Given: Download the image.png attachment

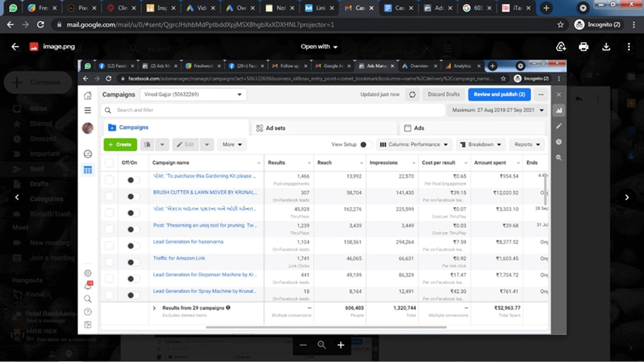Looking at the screenshot, I should pyautogui.click(x=606, y=47).
